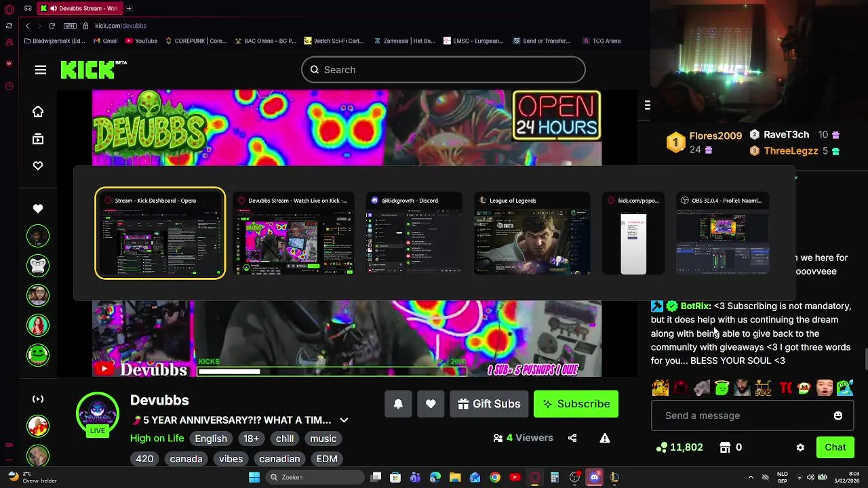Click the Kick search field
The height and width of the screenshot is (488, 868).
click(443, 70)
